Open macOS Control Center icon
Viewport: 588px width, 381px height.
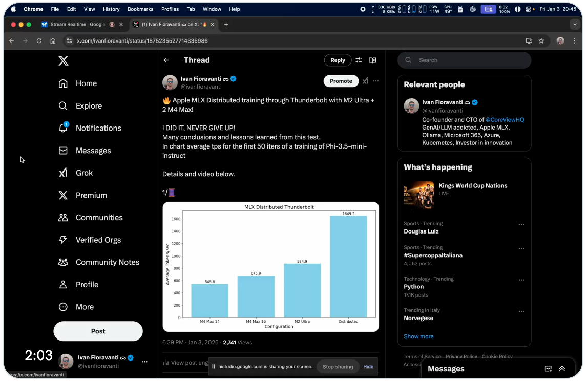pyautogui.click(x=529, y=9)
